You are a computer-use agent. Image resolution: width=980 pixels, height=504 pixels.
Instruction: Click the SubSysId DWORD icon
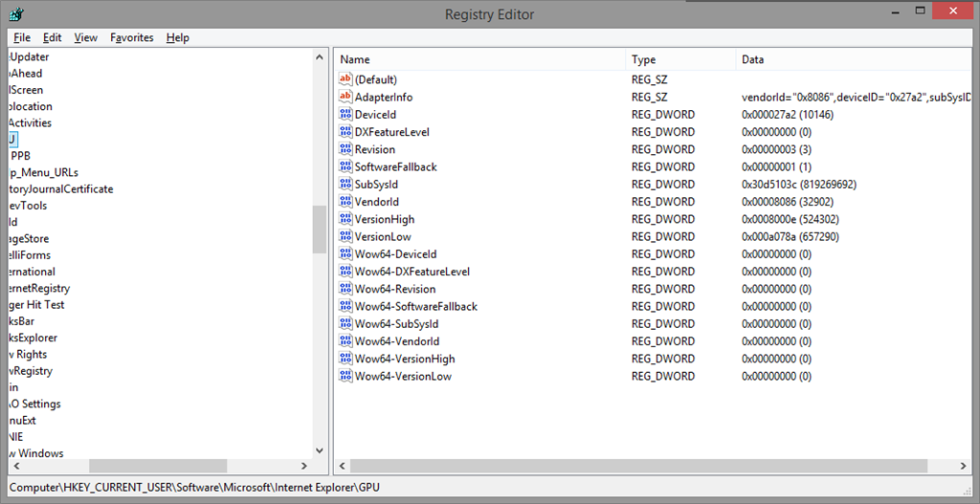(345, 185)
